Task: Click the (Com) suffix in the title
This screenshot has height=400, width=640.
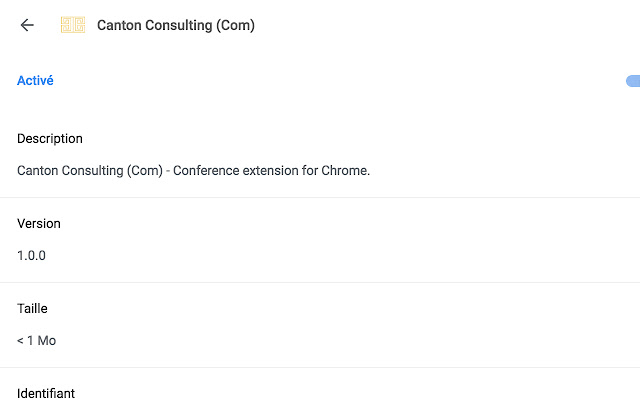Action: point(236,25)
